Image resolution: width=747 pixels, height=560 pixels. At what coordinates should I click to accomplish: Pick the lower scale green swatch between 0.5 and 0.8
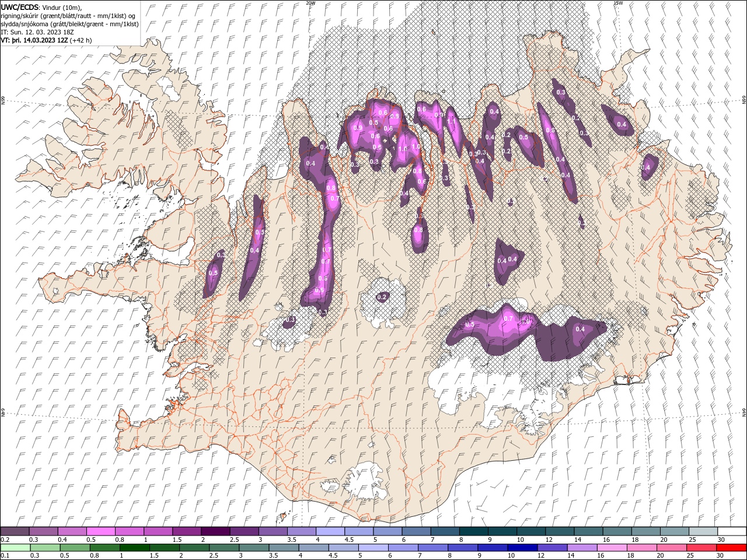pyautogui.click(x=75, y=548)
